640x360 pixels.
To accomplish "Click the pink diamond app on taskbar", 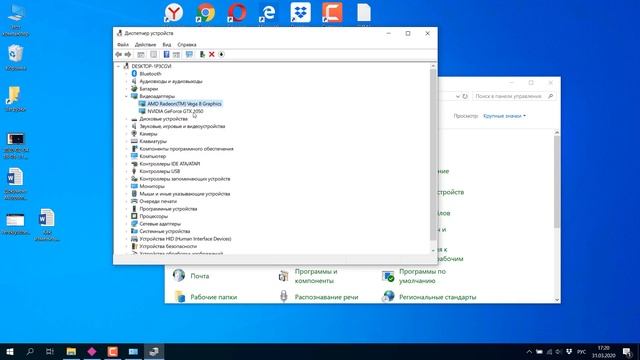I will (x=92, y=351).
